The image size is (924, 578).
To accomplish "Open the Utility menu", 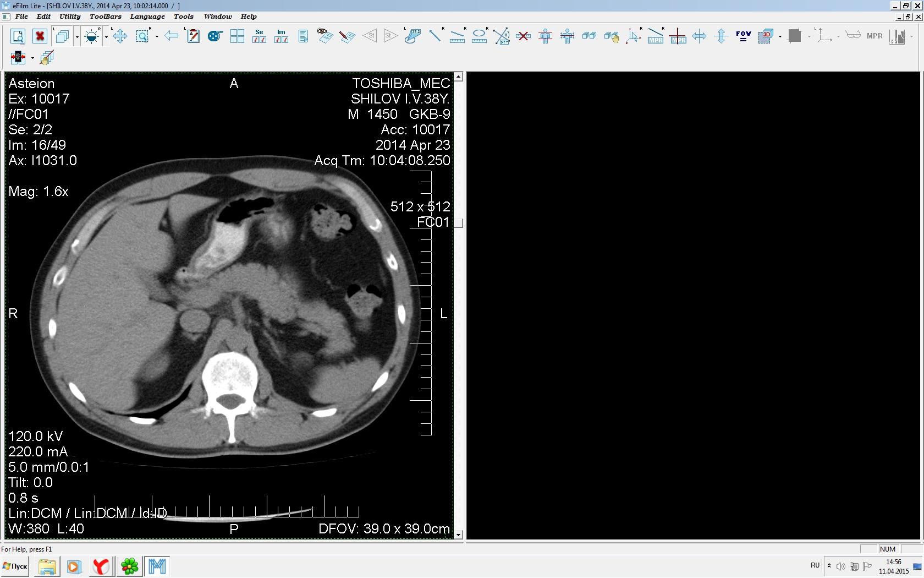I will click(x=70, y=17).
